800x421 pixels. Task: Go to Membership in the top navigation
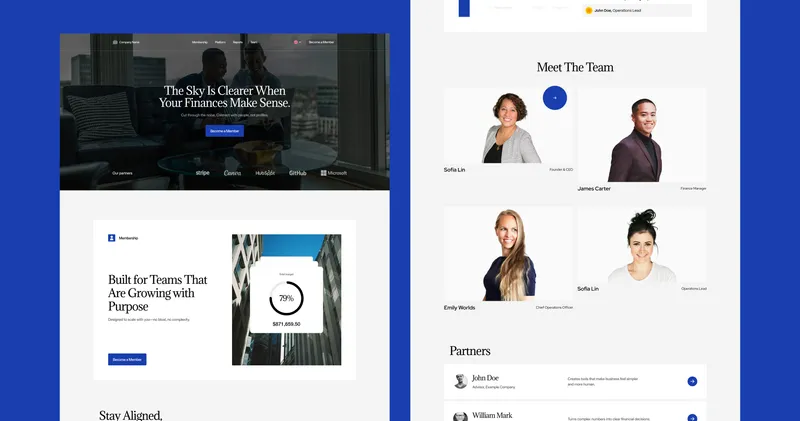[x=200, y=42]
